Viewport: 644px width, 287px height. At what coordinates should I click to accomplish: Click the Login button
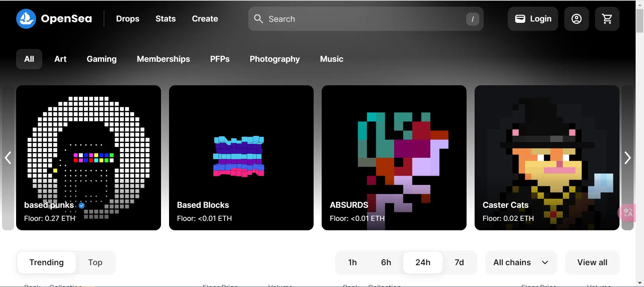[533, 19]
